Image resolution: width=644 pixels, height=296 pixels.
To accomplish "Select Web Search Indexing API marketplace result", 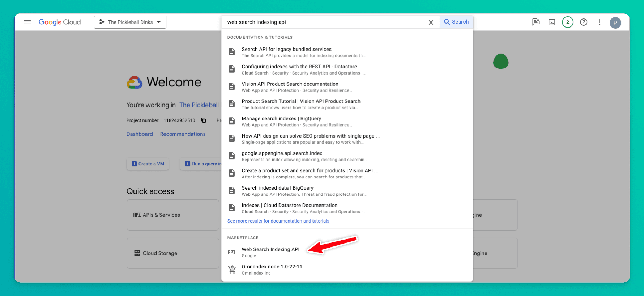I will pyautogui.click(x=347, y=252).
